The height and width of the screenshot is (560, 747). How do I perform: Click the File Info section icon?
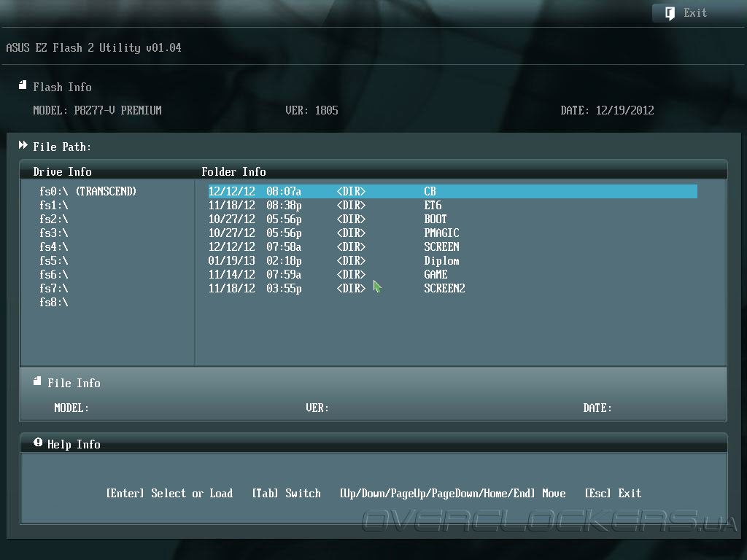tap(37, 381)
